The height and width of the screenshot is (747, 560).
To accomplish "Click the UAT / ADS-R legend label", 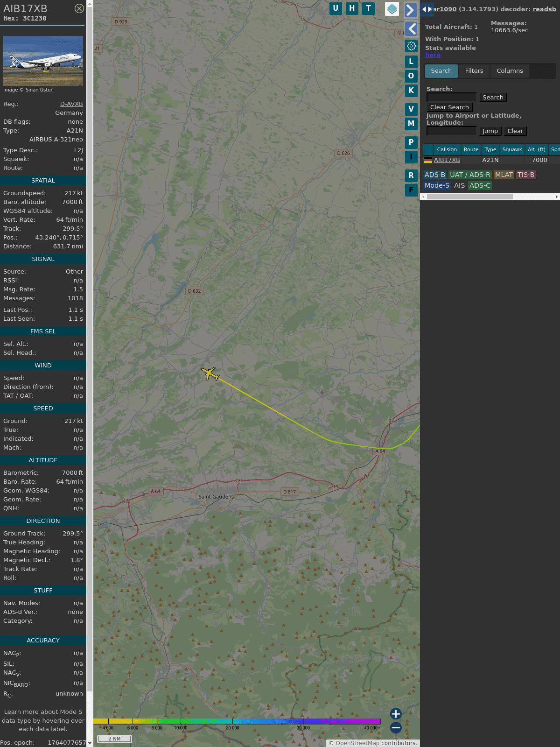I will [470, 175].
